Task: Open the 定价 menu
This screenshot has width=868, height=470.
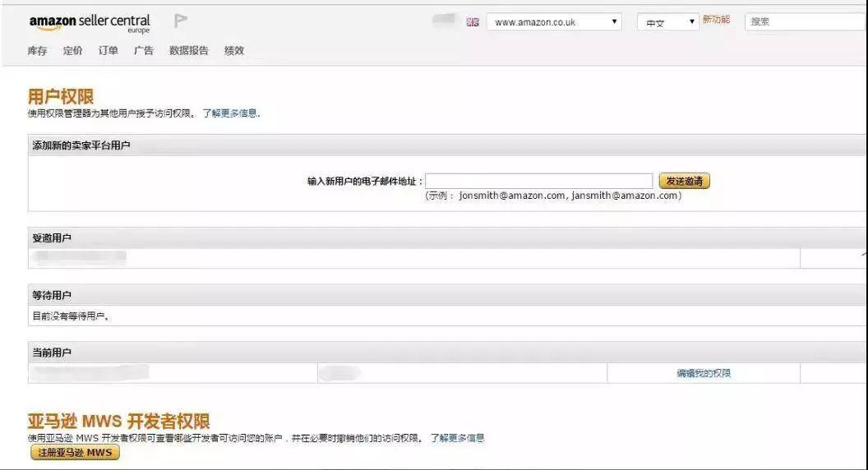Action: pos(72,50)
